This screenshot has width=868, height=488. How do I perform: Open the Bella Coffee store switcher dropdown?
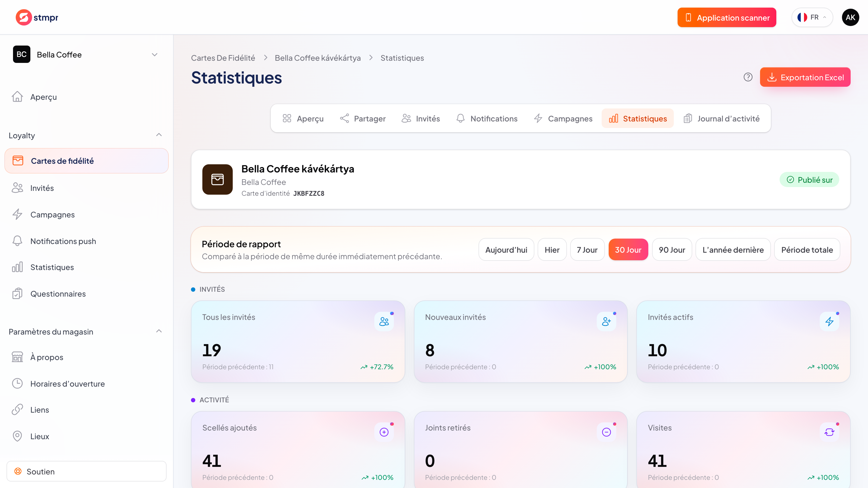[86, 54]
